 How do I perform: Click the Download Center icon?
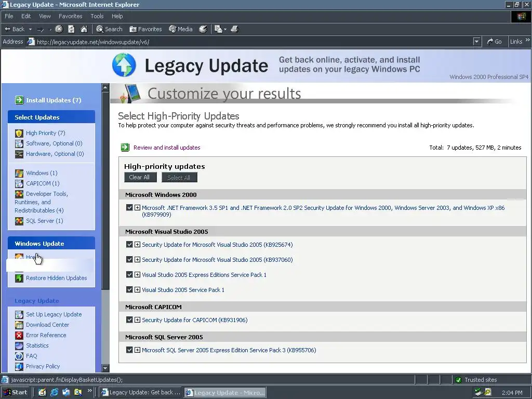point(19,325)
